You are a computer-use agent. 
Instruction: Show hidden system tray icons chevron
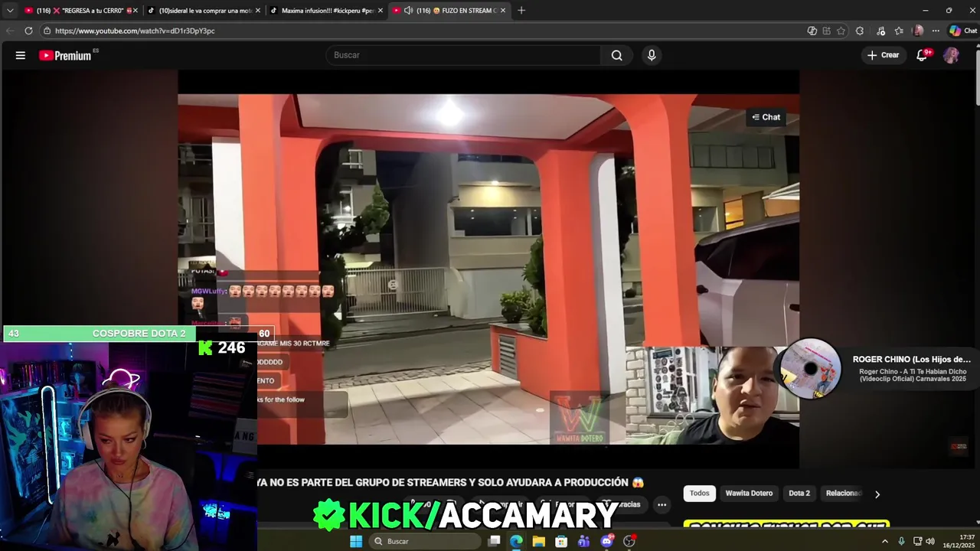885,541
